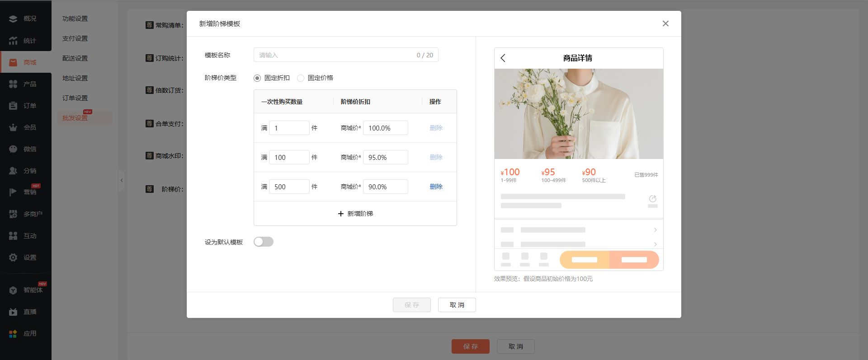The width and height of the screenshot is (868, 360).
Task: Open the 智能体 agent sidebar icon
Action: 13,290
